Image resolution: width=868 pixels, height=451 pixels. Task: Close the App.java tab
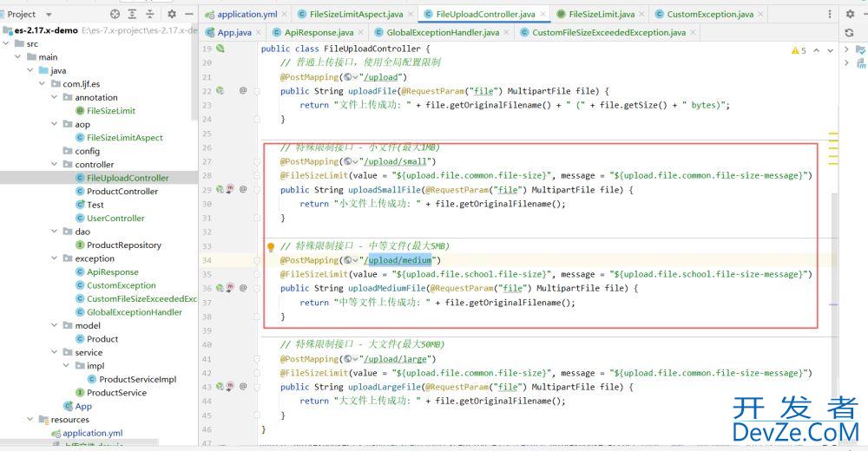[259, 33]
